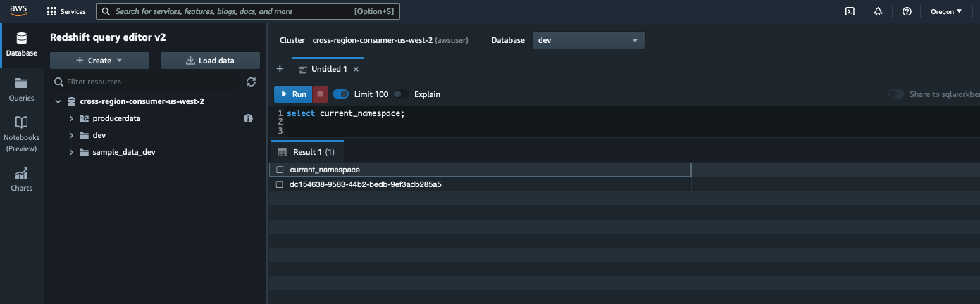Viewport: 980px width, 304px height.
Task: Collapse the cross-region-consumer-us-west-2 cluster node
Action: (x=58, y=101)
